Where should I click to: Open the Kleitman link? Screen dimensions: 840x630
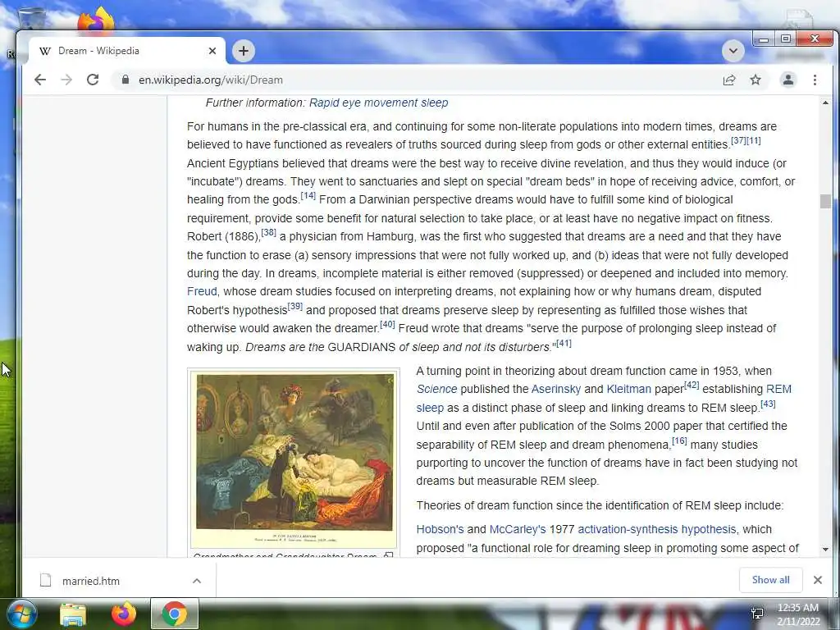pos(628,389)
